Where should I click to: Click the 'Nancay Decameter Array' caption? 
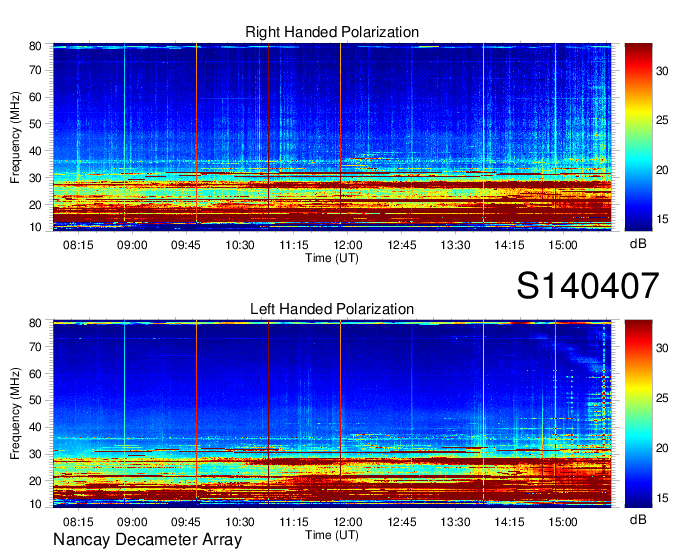(x=147, y=540)
